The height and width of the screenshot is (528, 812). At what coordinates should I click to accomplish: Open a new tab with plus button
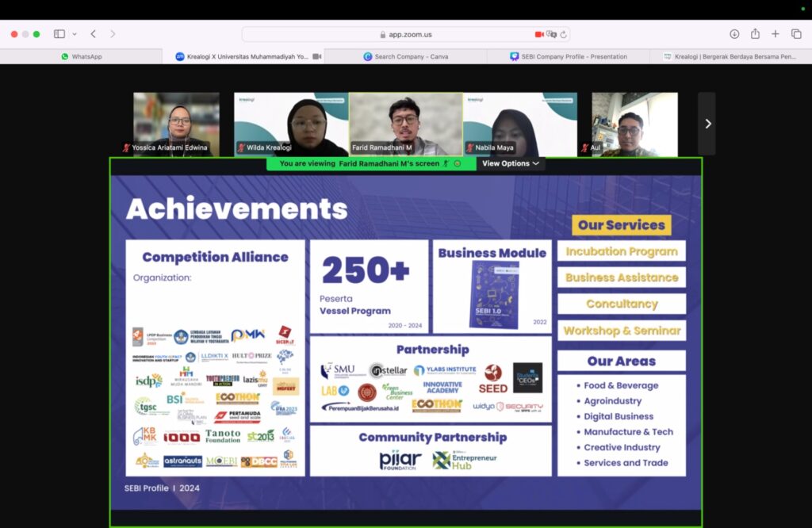coord(776,34)
